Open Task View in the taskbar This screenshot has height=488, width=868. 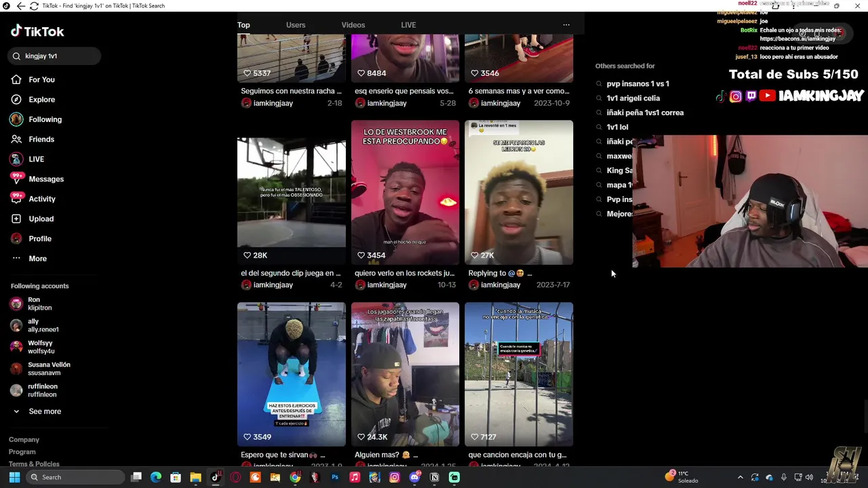pos(136,477)
